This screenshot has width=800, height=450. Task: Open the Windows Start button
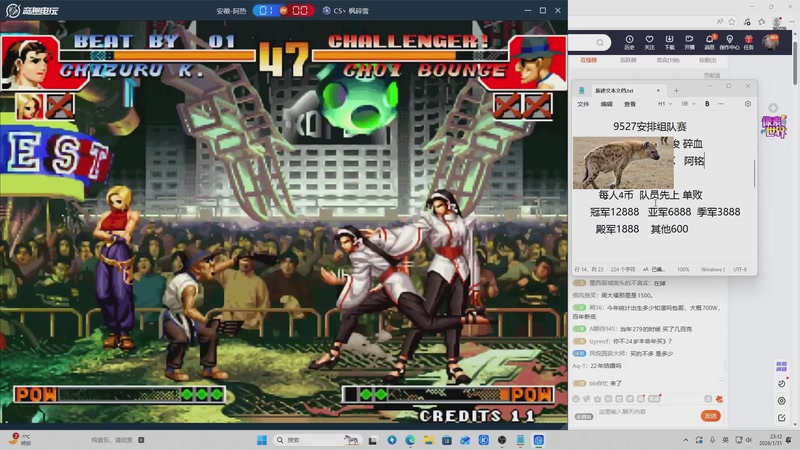tap(262, 440)
